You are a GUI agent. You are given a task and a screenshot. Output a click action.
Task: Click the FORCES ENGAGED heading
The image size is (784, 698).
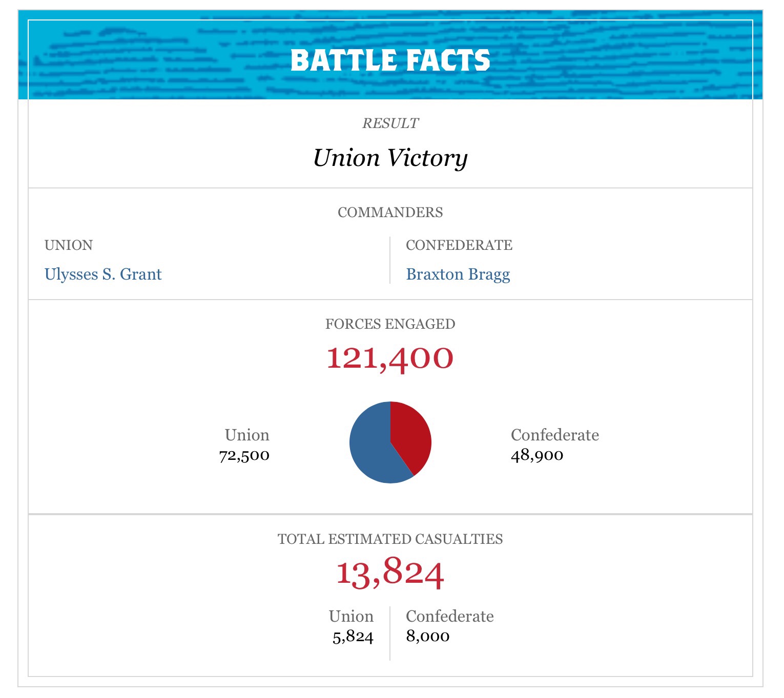pyautogui.click(x=390, y=324)
